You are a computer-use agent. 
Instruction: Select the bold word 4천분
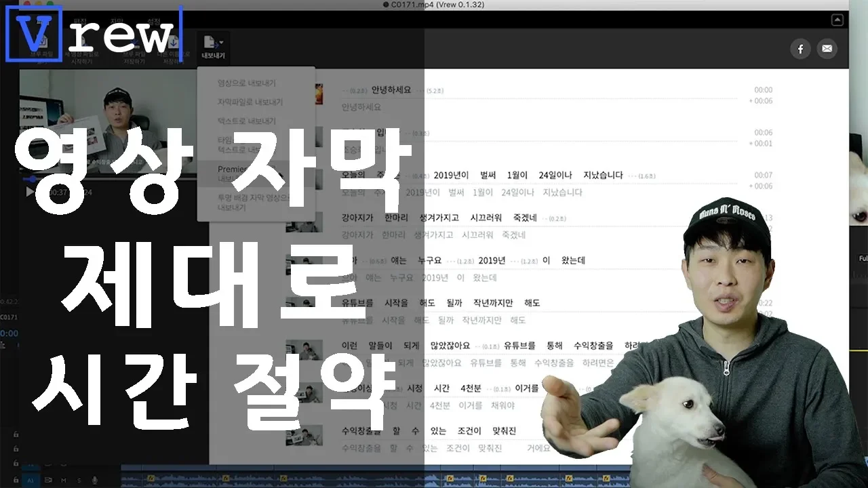tap(471, 388)
